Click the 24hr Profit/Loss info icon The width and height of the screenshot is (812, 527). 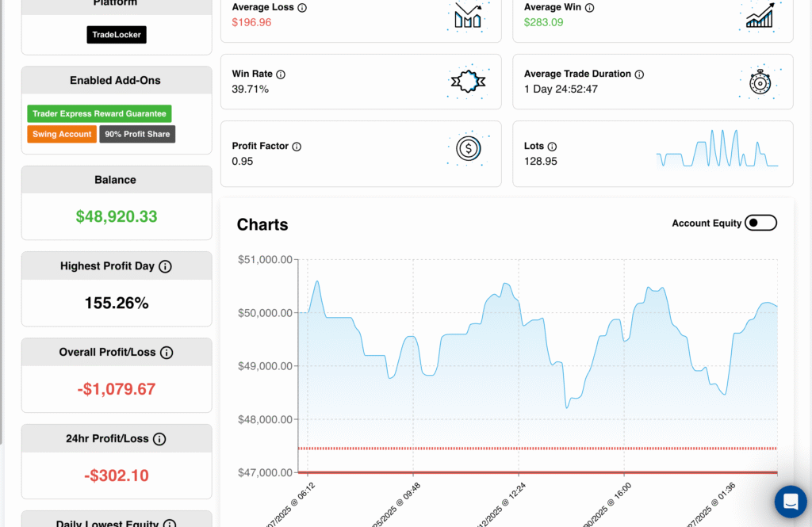coord(159,439)
